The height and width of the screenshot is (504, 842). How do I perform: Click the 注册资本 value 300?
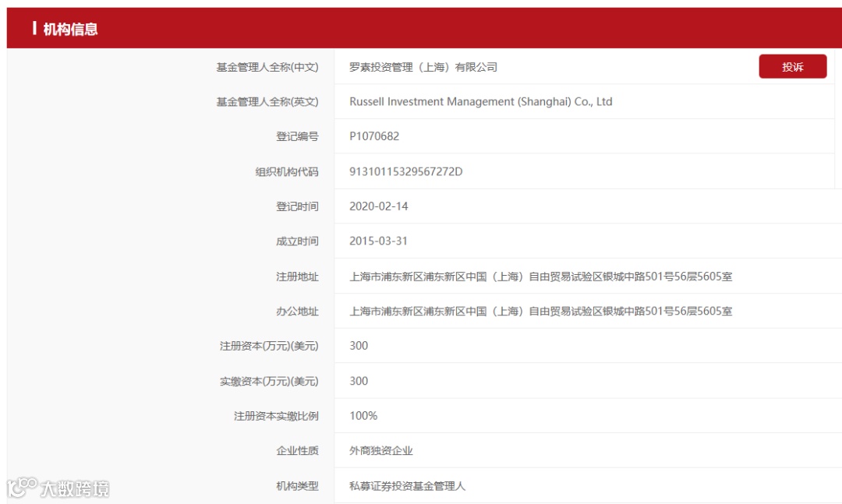tap(359, 346)
